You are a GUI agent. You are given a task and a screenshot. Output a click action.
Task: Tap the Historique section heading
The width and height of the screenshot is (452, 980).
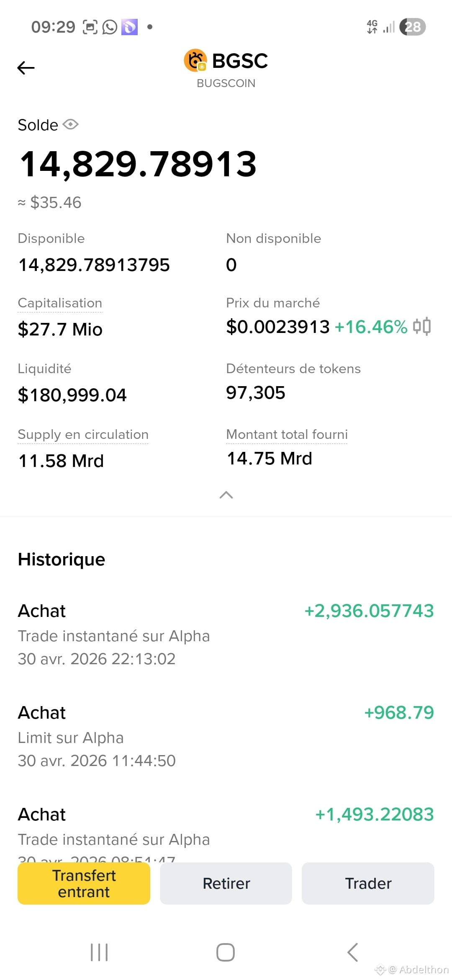(62, 560)
